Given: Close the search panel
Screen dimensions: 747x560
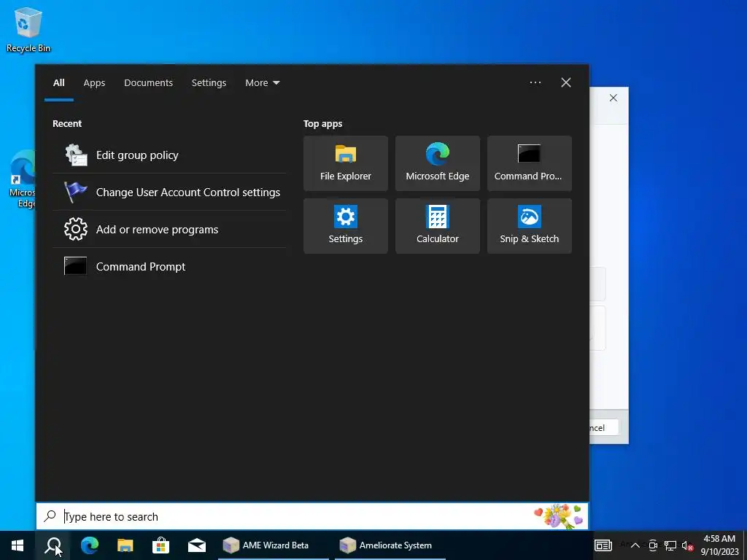Looking at the screenshot, I should tap(565, 82).
